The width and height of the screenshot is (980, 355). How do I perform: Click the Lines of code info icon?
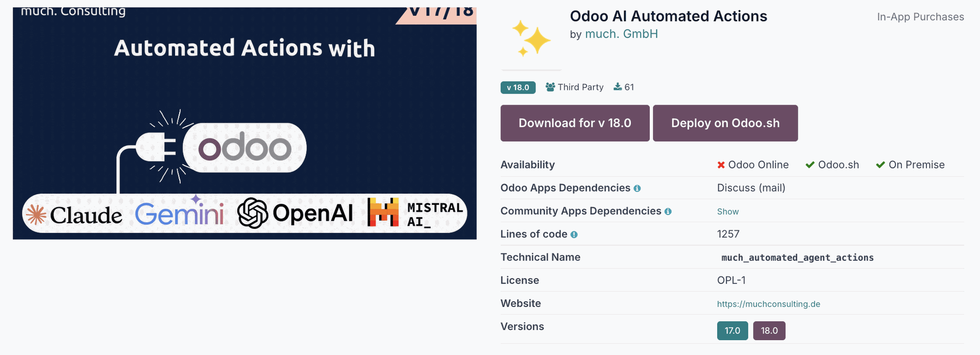tap(574, 234)
